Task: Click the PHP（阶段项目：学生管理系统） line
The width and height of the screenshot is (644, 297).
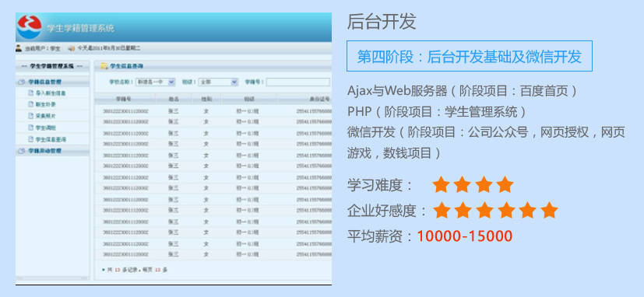Action: click(437, 112)
